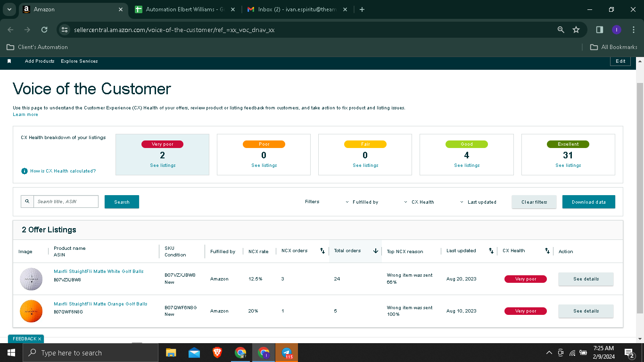Open the Client's Automation bookmarks folder
This screenshot has height=362, width=644.
(37, 47)
